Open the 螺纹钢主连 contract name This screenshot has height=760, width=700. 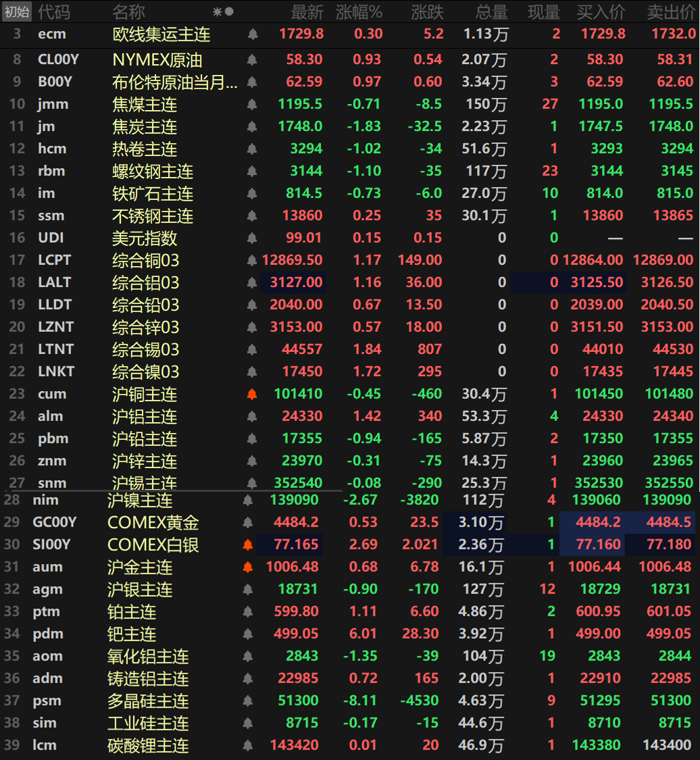(153, 172)
